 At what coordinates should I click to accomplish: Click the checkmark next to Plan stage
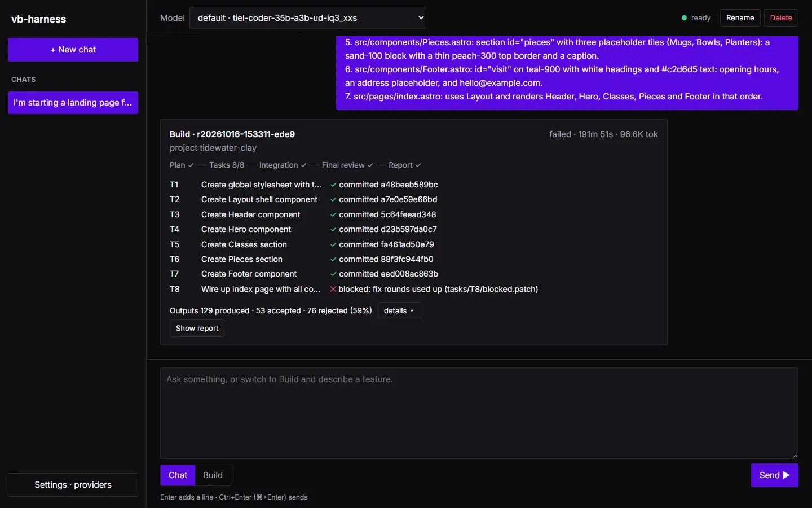[191, 165]
